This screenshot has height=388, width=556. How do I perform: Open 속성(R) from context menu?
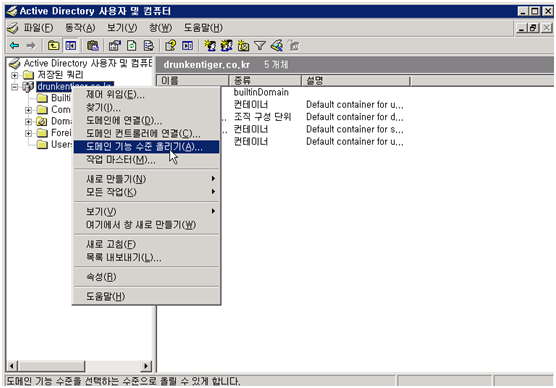click(x=146, y=277)
